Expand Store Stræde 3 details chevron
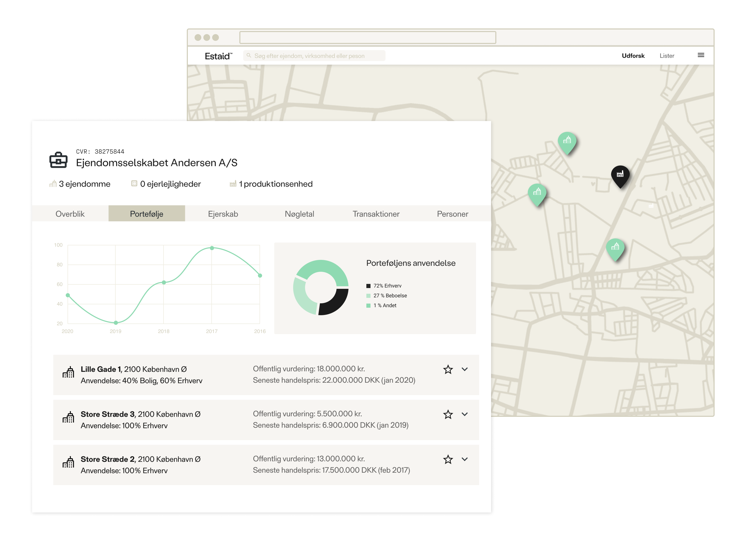This screenshot has height=543, width=756. pyautogui.click(x=465, y=414)
